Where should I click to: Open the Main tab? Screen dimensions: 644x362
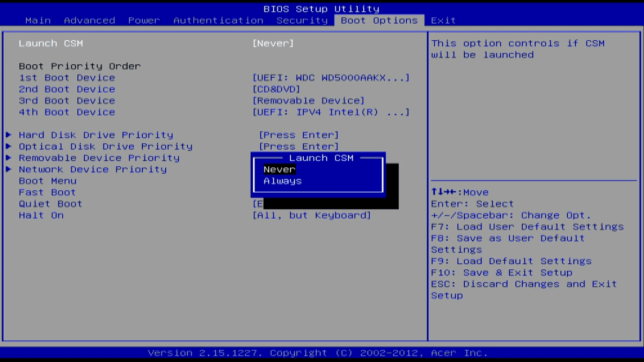point(38,20)
